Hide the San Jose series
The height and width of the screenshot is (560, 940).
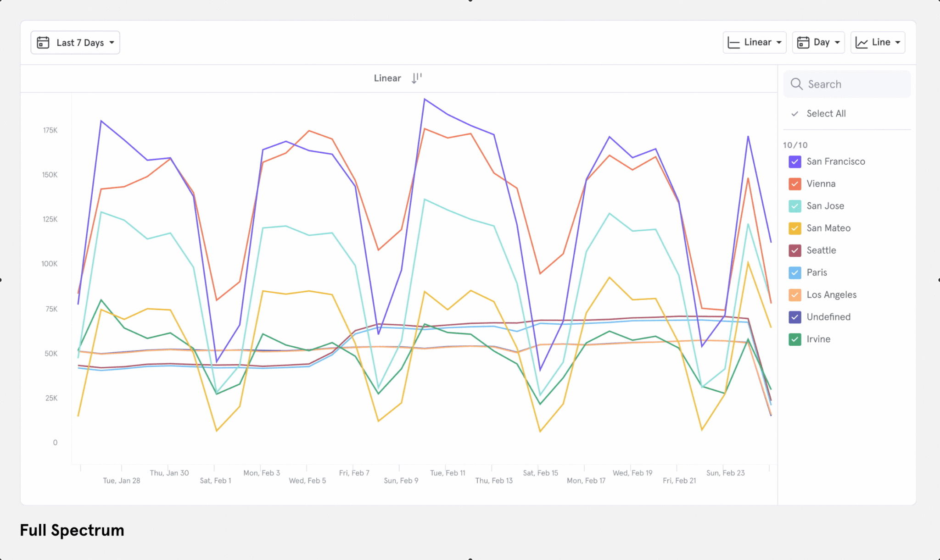[795, 206]
